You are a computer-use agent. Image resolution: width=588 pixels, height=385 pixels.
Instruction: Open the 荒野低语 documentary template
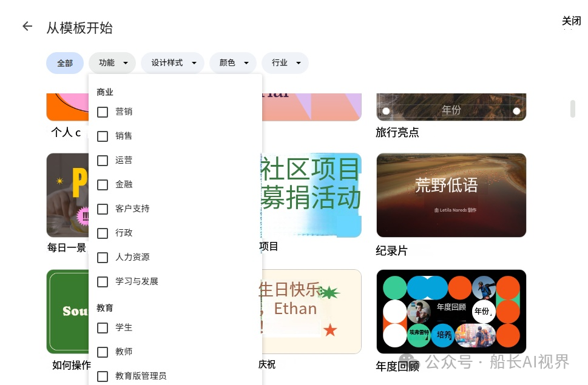click(x=451, y=195)
